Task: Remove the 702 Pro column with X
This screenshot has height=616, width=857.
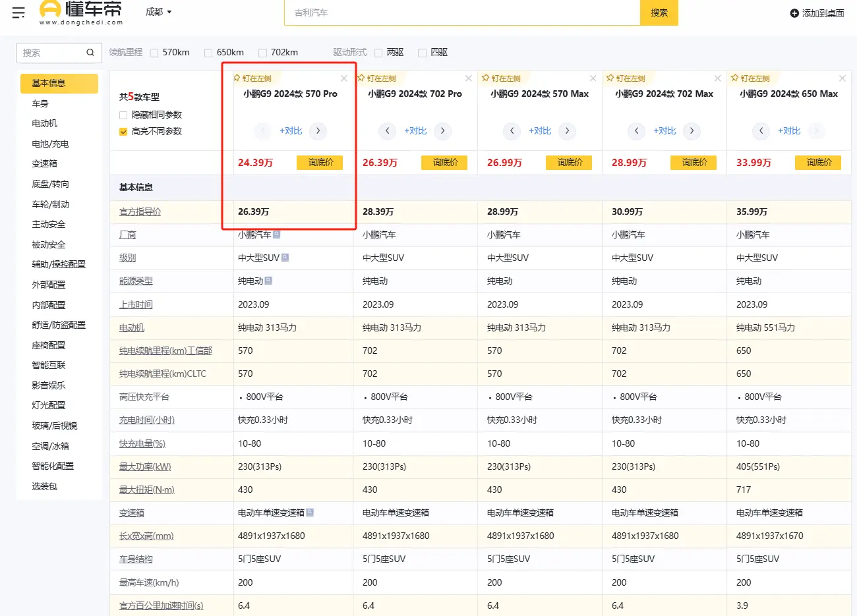Action: (x=469, y=78)
